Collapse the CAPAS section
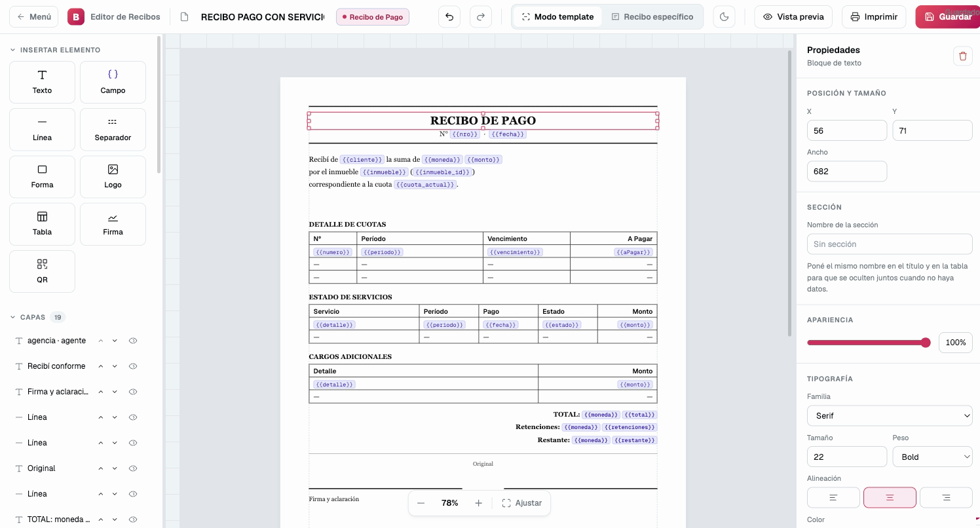 click(x=36, y=317)
